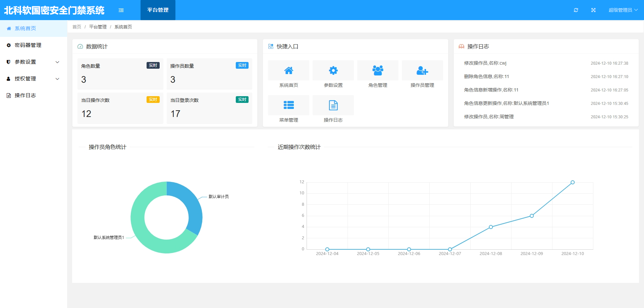644x308 pixels.
Task: Click the log entry 修改操作员,名称:cwj
Action: [x=485, y=63]
